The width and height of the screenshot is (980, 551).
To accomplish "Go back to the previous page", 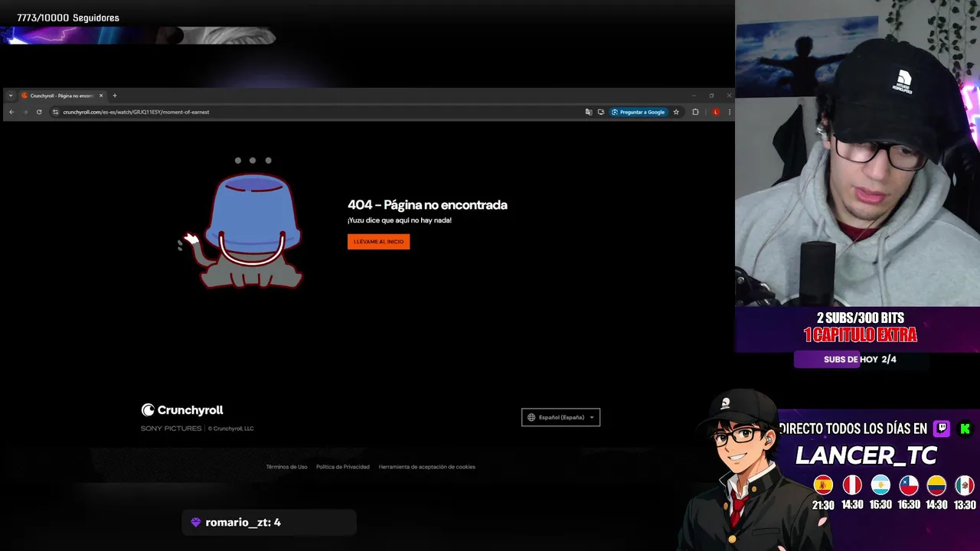I will pyautogui.click(x=11, y=112).
